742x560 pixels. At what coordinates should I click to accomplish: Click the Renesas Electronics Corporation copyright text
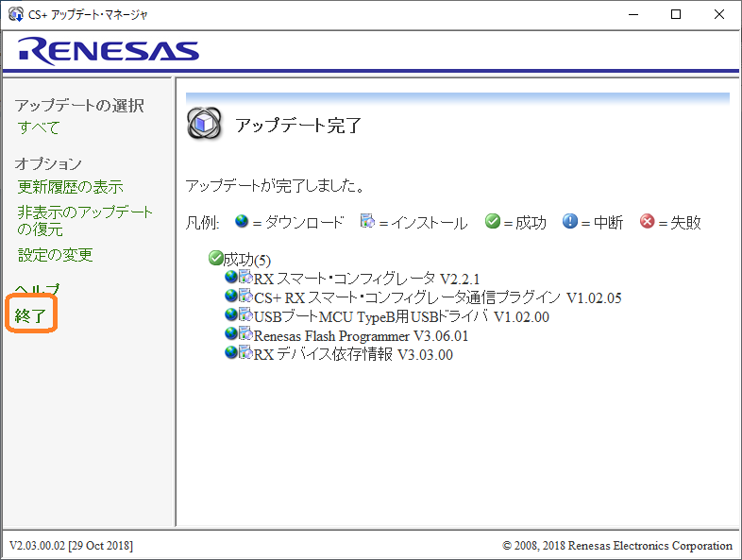617,545
